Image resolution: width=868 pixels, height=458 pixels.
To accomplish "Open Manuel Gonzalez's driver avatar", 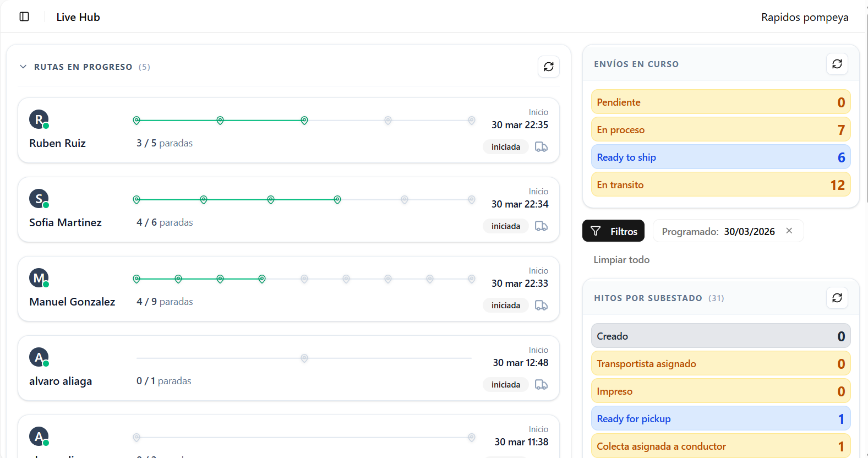I will 39,278.
